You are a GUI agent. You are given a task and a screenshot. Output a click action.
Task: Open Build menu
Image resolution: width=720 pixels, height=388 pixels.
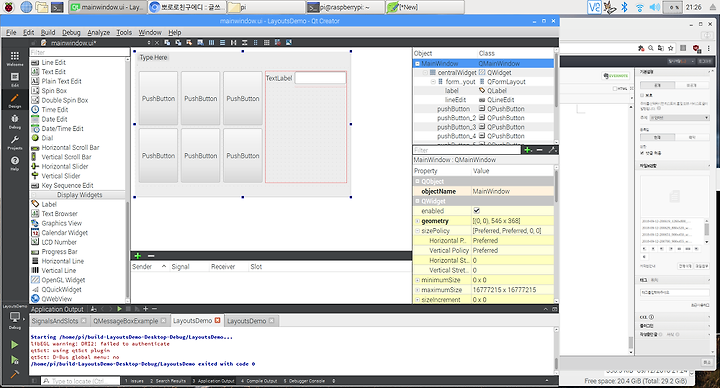coord(48,32)
